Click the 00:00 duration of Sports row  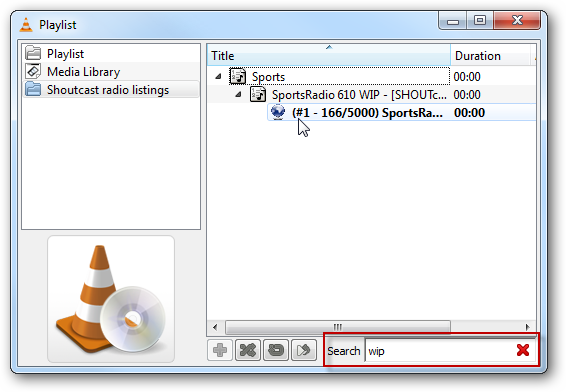point(467,77)
